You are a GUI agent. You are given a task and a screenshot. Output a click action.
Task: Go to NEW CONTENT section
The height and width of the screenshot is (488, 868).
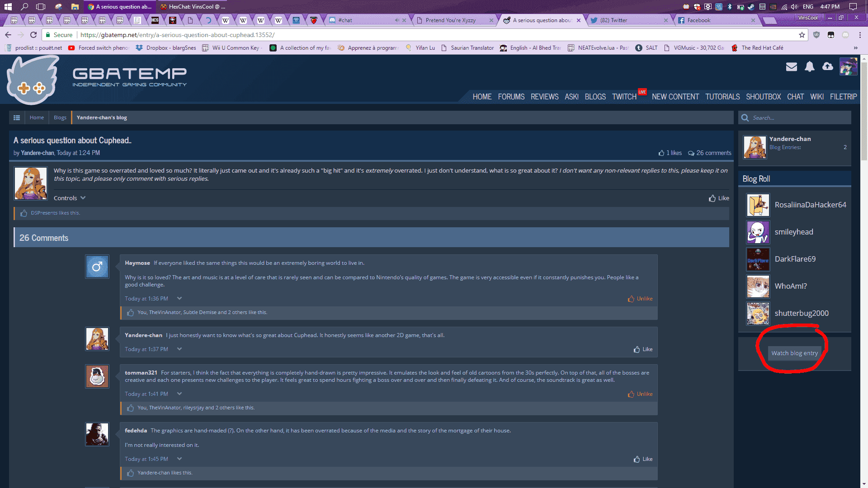pos(675,97)
